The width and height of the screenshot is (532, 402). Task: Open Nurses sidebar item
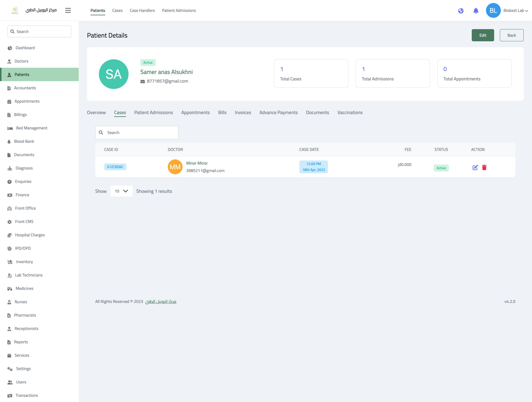[39, 302]
